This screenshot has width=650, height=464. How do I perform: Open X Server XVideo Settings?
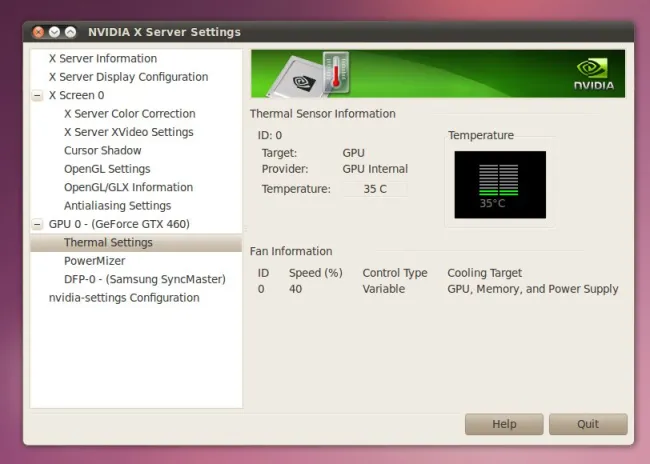click(x=129, y=132)
